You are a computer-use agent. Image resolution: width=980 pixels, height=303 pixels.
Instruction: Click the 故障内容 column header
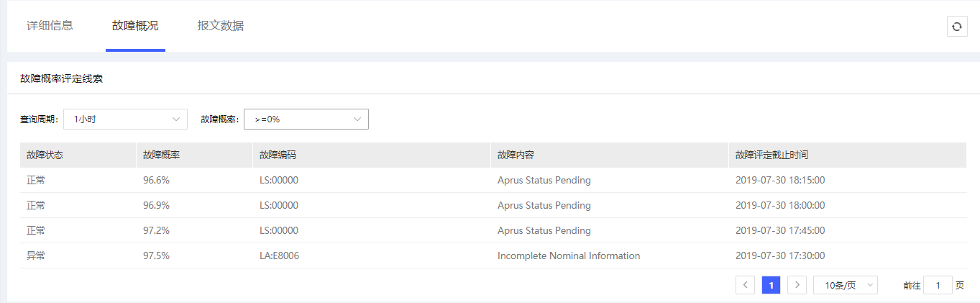516,155
